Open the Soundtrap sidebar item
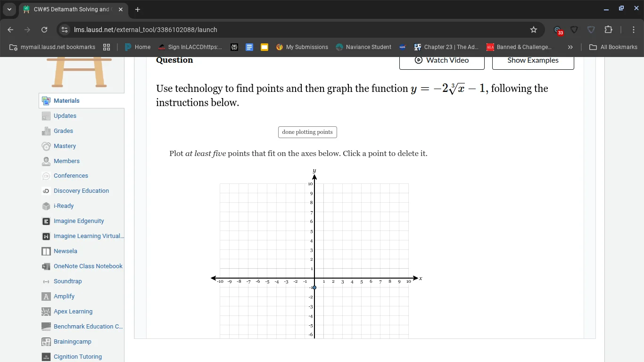The width and height of the screenshot is (644, 362). coord(67,281)
